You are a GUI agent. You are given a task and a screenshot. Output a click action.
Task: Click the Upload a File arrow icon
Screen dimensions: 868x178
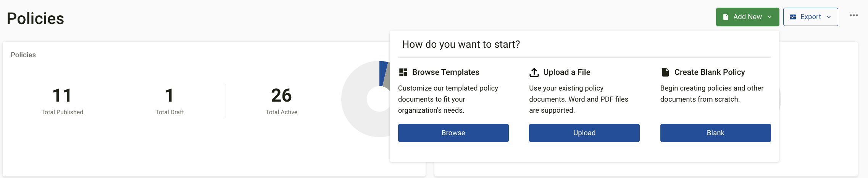(534, 72)
